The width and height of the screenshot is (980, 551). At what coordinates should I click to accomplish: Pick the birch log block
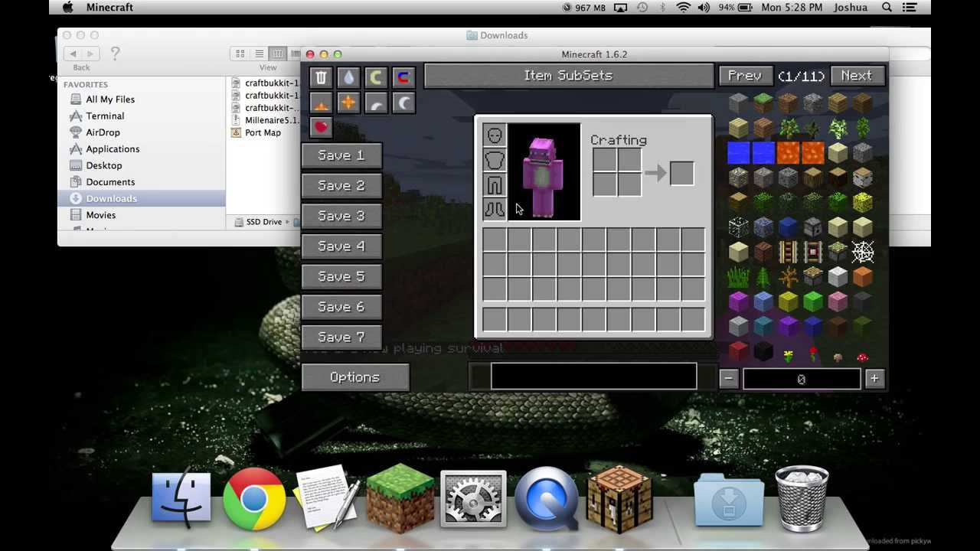pyautogui.click(x=863, y=177)
